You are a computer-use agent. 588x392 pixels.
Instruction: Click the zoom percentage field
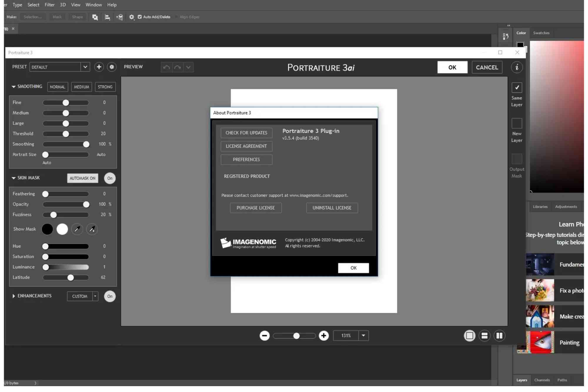pos(346,336)
